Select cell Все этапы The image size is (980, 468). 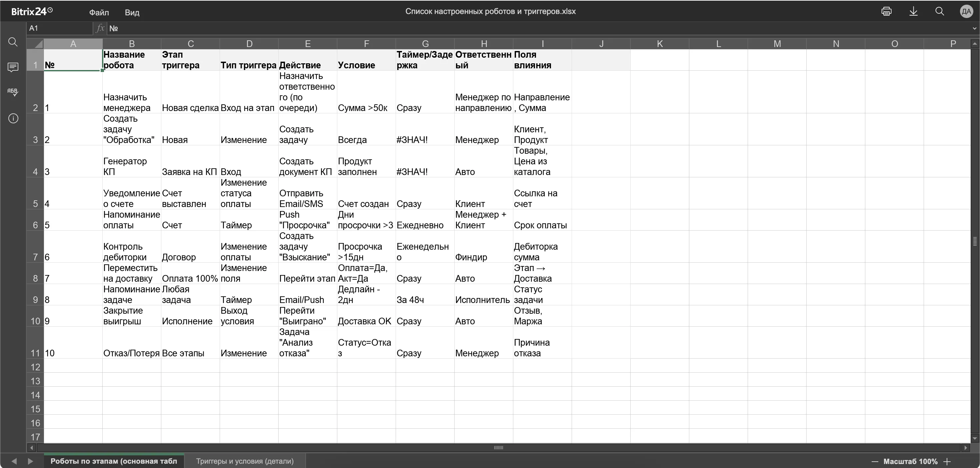(190, 342)
